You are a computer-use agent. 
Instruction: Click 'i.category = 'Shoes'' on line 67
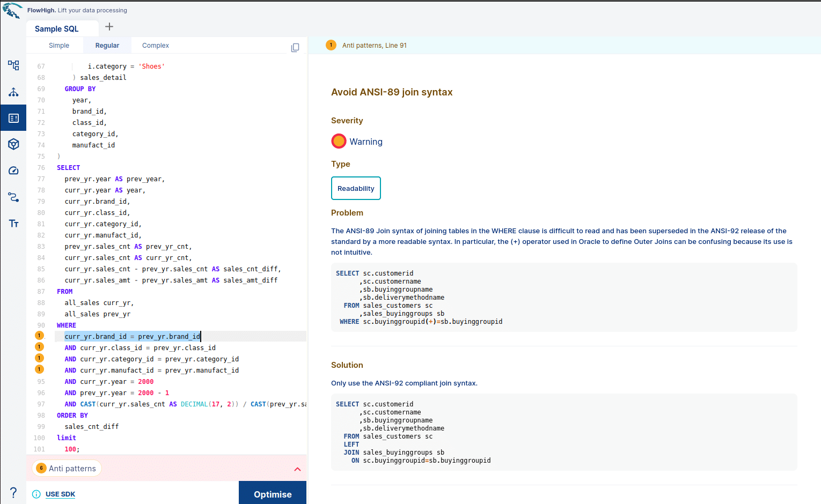pos(127,66)
